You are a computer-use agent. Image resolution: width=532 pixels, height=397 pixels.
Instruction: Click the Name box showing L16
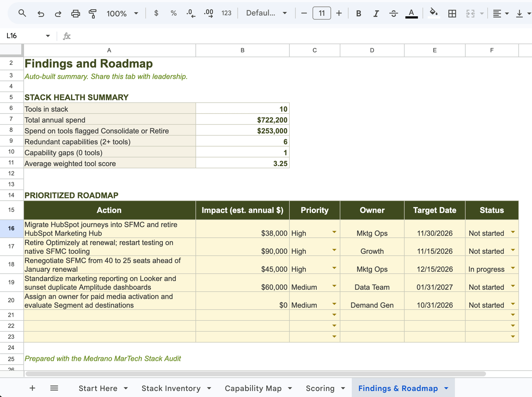25,36
